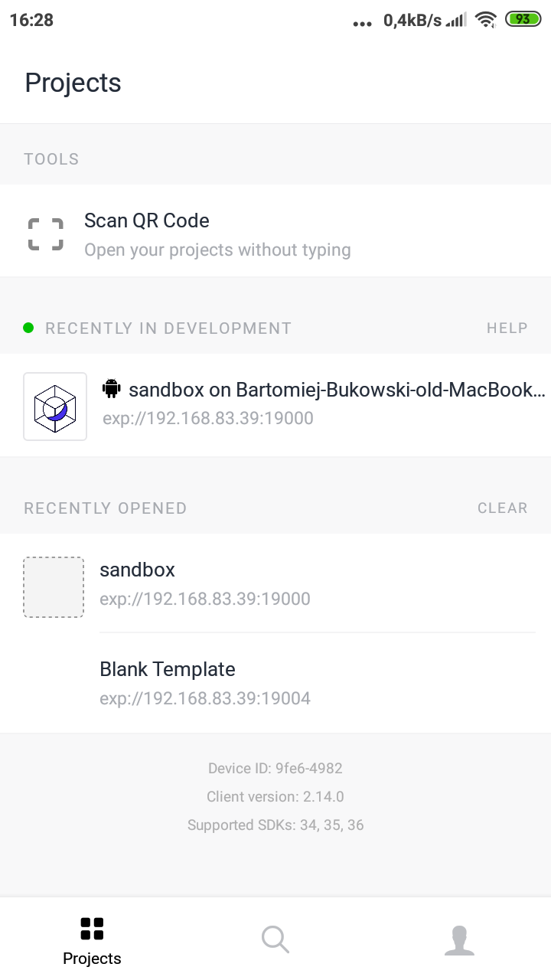Click the Expo cube icon for the sandbox project
551x980 pixels.
[55, 407]
